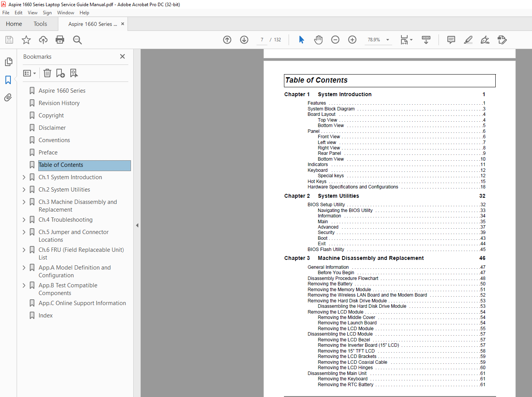The height and width of the screenshot is (397, 532).
Task: Go to previous page arrow
Action: 227,40
